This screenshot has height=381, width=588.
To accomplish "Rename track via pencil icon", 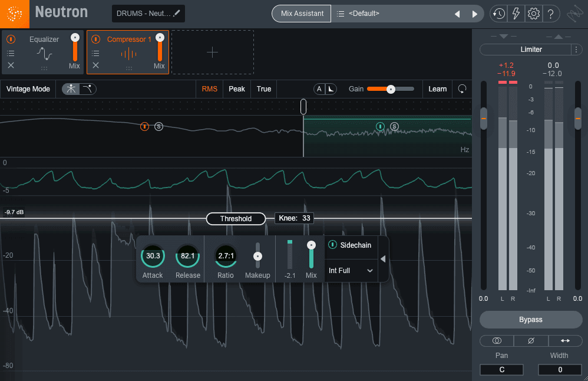I will pyautogui.click(x=177, y=13).
